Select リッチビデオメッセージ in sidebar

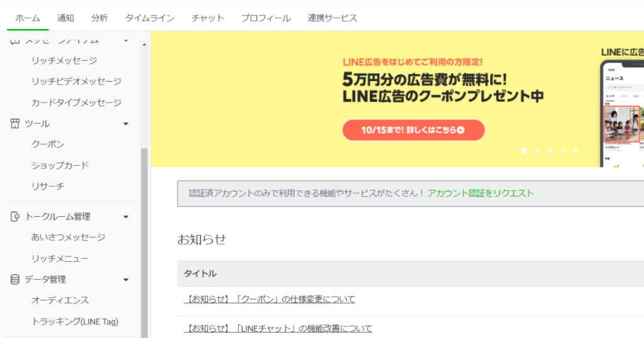(76, 81)
